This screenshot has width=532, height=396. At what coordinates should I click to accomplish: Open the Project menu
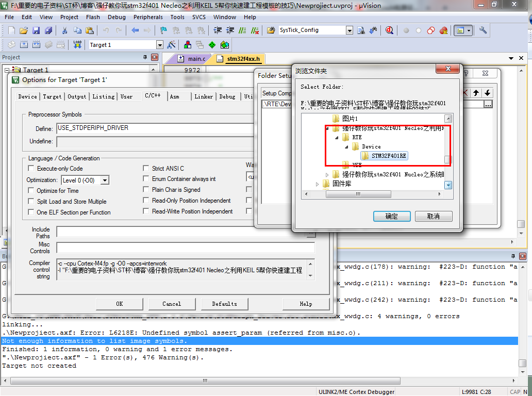(x=69, y=17)
